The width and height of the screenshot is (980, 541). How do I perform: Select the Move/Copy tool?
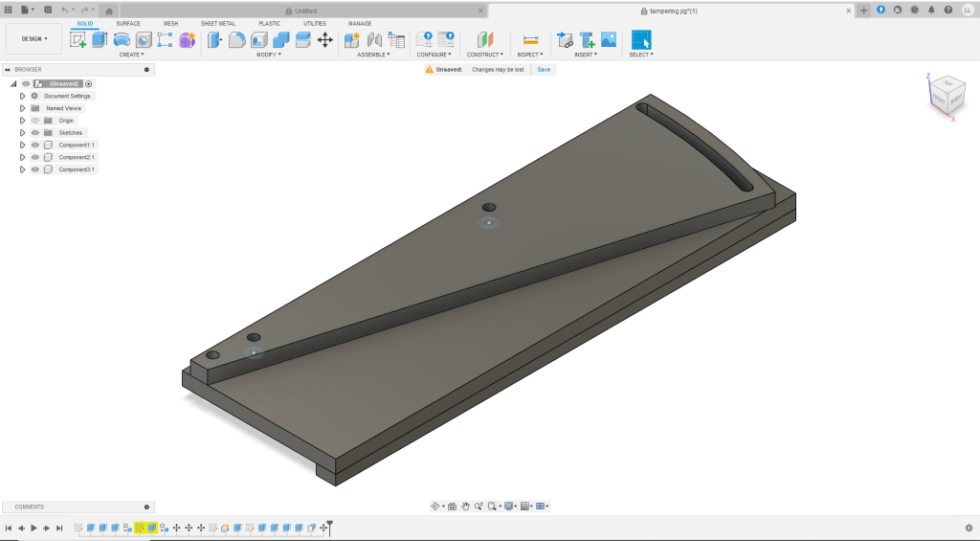pyautogui.click(x=325, y=40)
